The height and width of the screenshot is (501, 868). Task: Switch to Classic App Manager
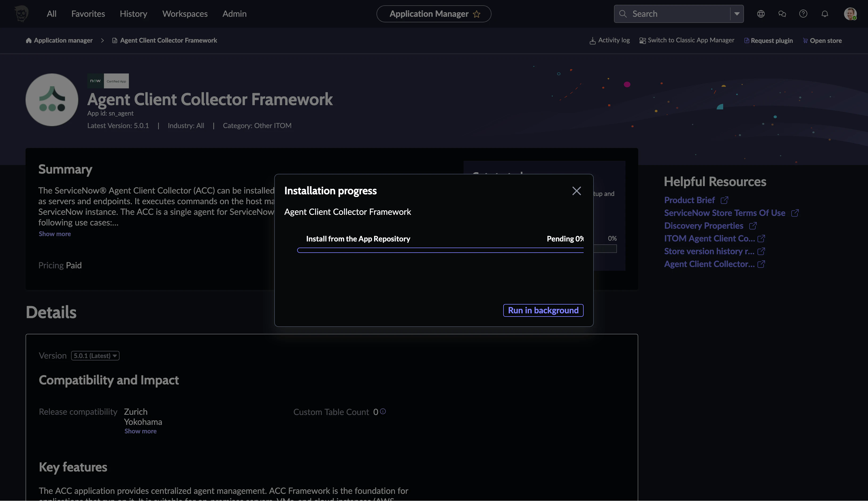click(x=691, y=40)
